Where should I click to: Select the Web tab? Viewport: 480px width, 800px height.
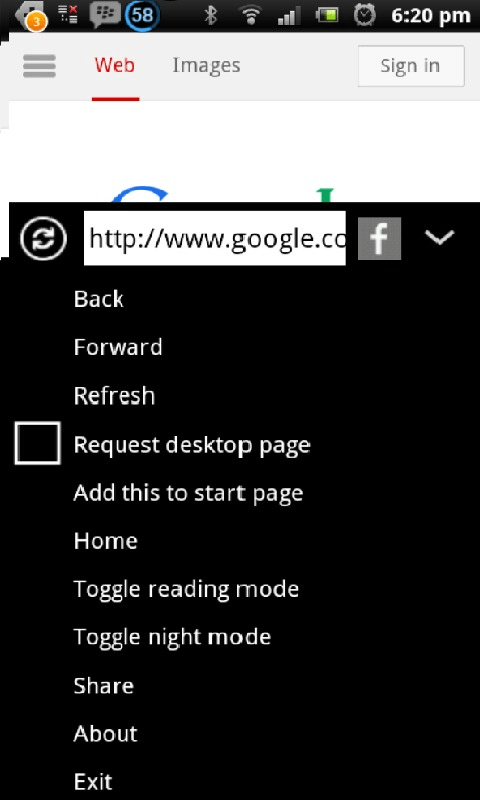(115, 65)
